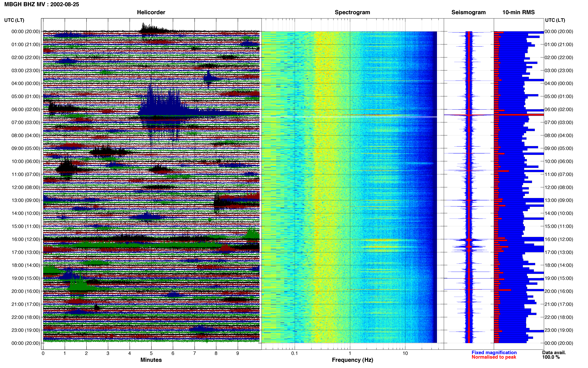Click right-side time label 06:00 (02:00)
This screenshot has height=368, width=588.
click(559, 109)
